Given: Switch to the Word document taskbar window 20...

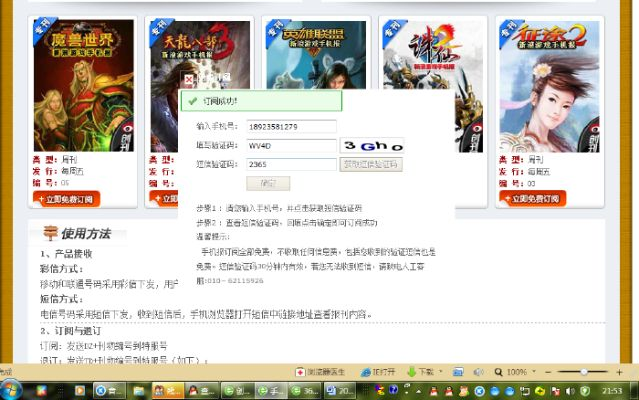Looking at the screenshot, I should (340, 391).
